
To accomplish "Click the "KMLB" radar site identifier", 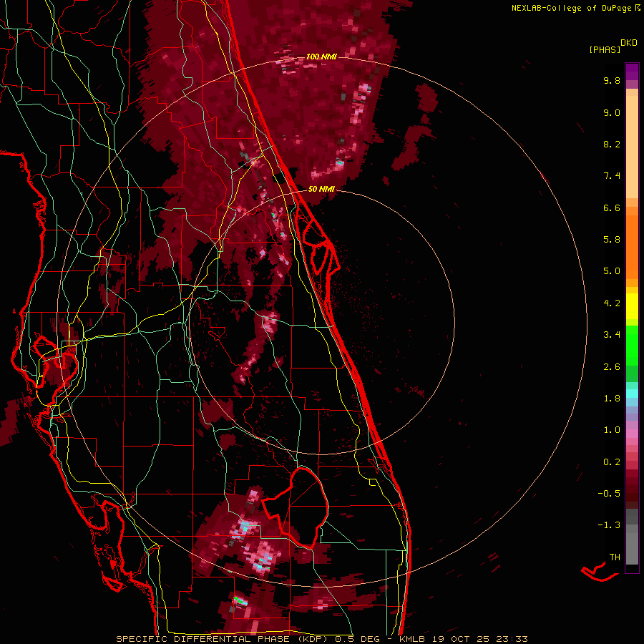I will tap(411, 639).
